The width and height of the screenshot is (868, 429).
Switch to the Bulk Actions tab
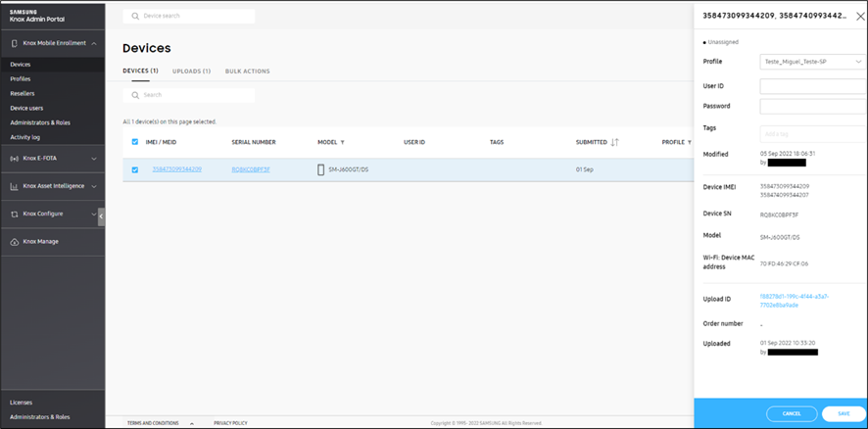coord(248,71)
